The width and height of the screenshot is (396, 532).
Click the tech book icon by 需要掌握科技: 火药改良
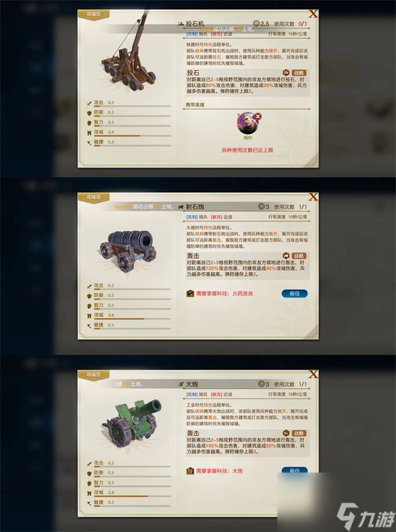coord(190,294)
